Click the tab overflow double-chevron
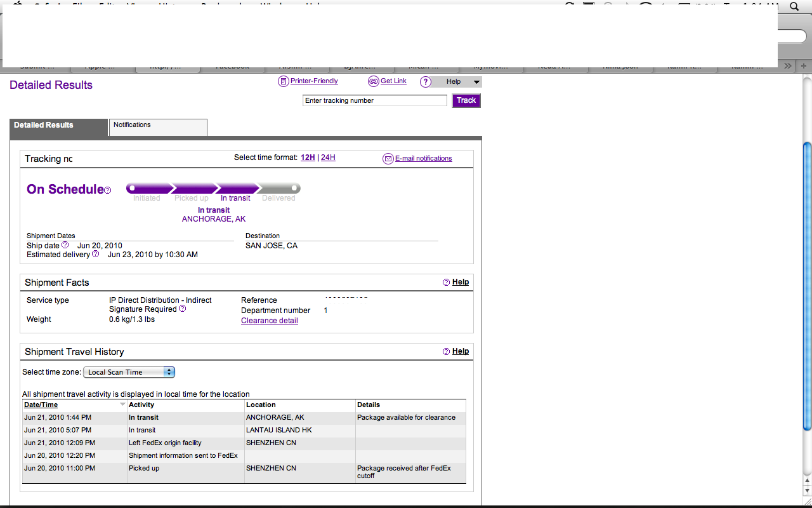 pyautogui.click(x=787, y=66)
